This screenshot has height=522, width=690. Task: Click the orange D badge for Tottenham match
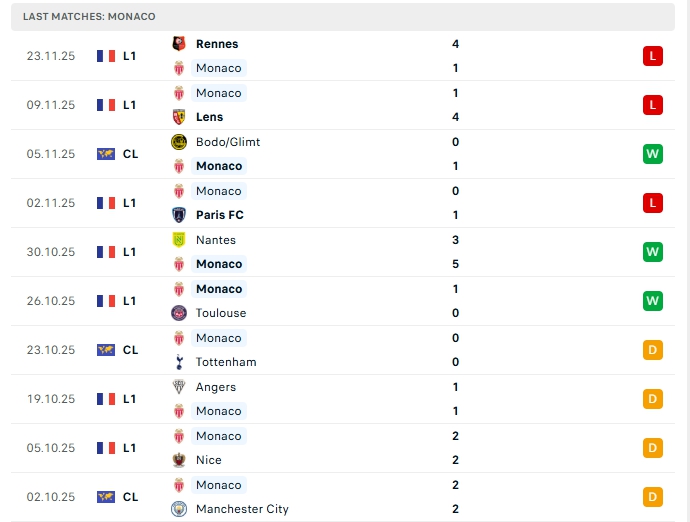(653, 350)
